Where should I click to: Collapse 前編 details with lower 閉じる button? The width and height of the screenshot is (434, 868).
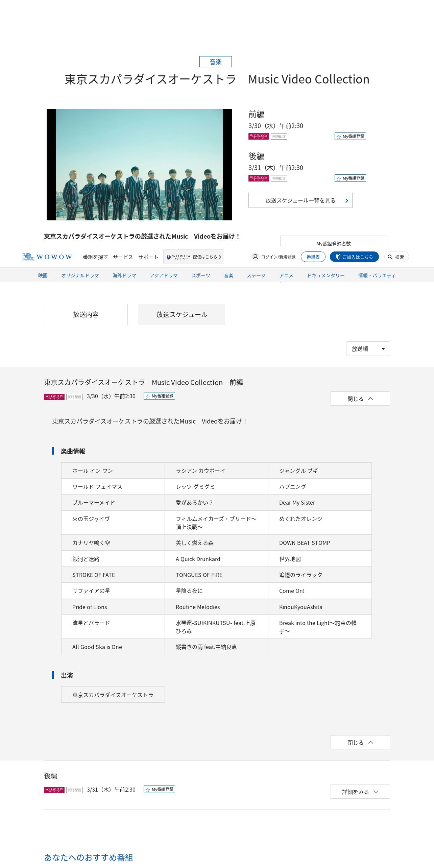(x=360, y=742)
